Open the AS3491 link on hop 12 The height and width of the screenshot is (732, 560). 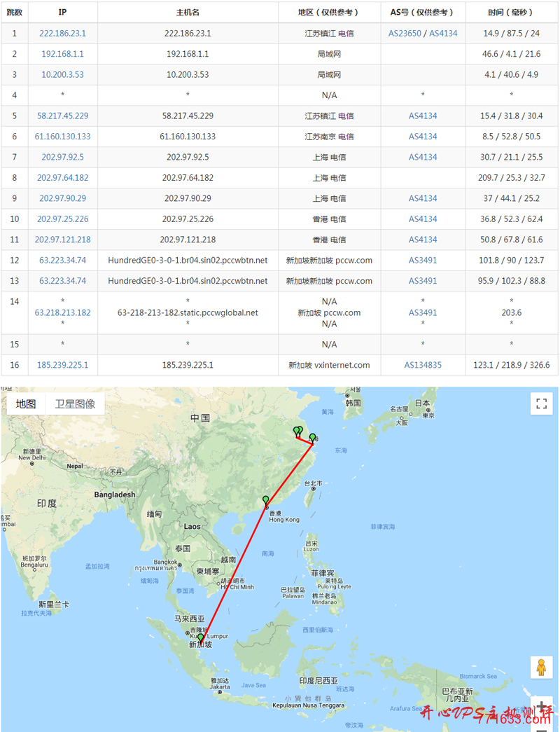point(423,260)
